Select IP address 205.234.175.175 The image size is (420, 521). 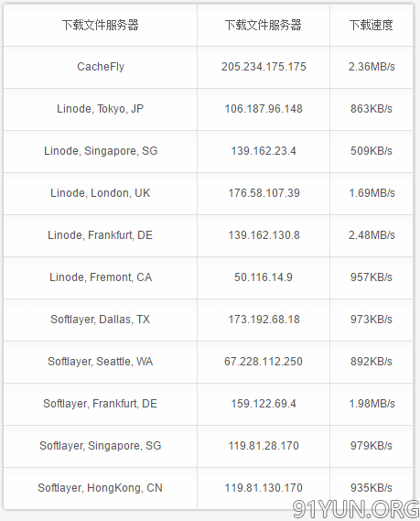tap(264, 67)
